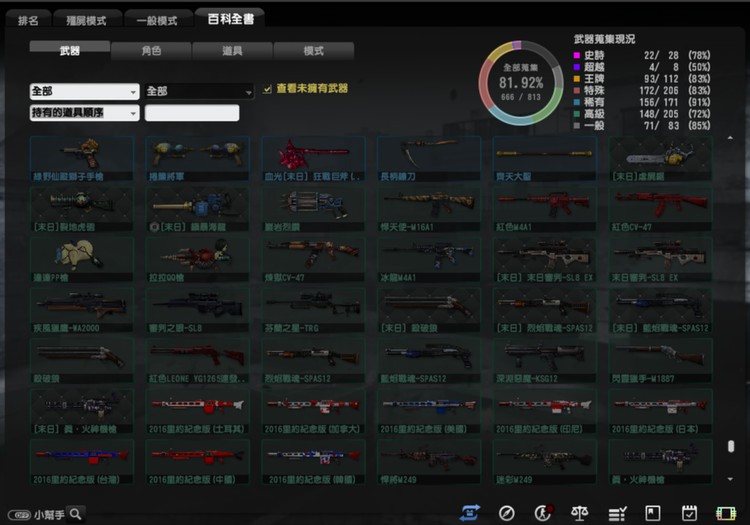Select the 武器 sub-tab
The image size is (750, 525).
click(x=70, y=50)
